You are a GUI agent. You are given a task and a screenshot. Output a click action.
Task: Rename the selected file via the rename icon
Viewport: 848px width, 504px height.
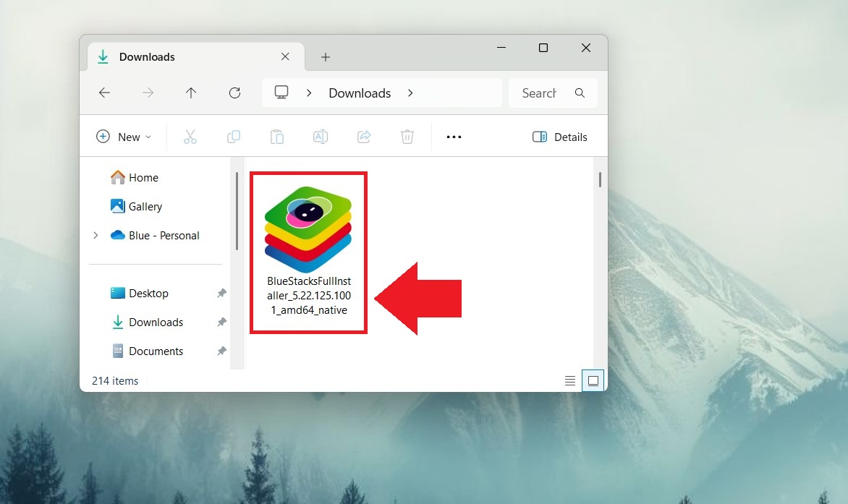pos(321,137)
